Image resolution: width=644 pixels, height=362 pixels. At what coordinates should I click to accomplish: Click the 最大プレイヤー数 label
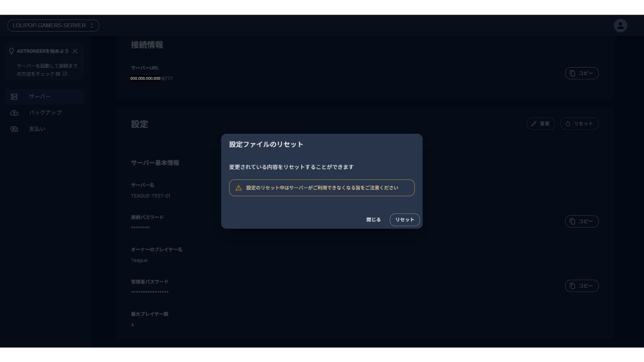coord(149,314)
